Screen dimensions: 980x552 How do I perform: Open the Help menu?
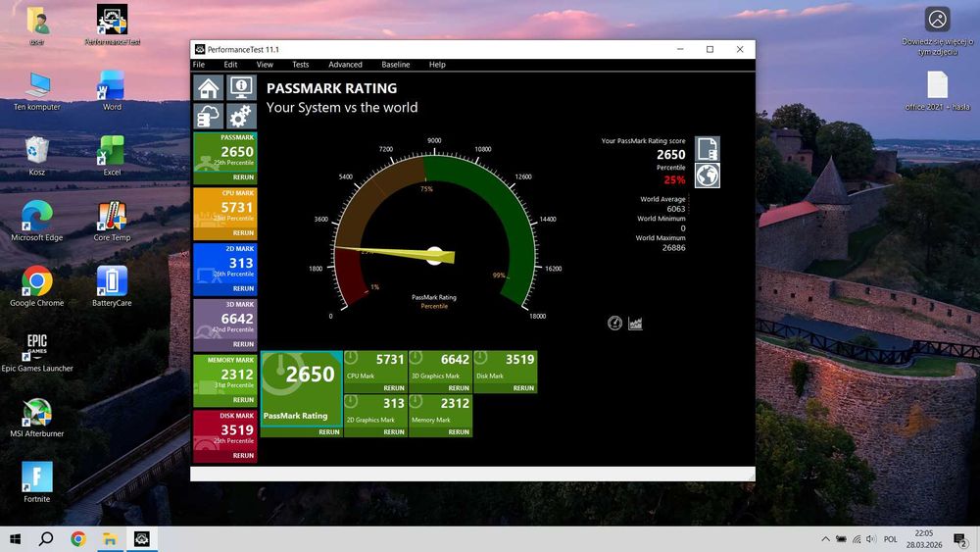pyautogui.click(x=437, y=65)
